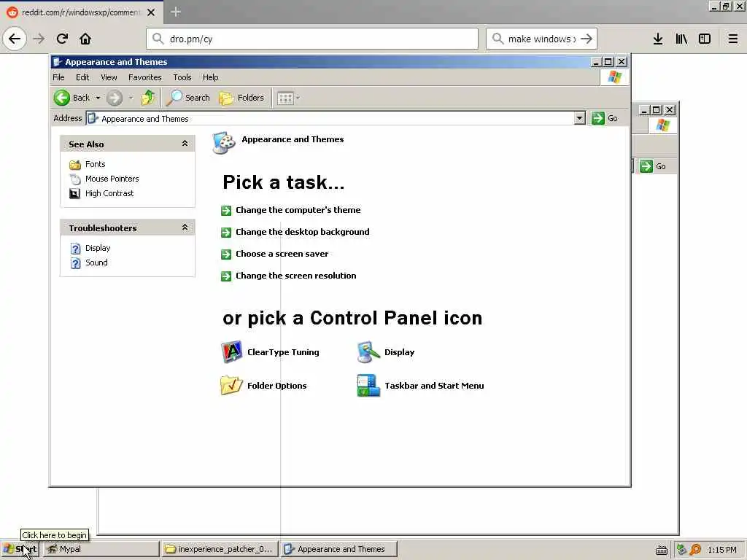Open the Address bar dropdown arrow
Screen dimensions: 747x560
click(579, 118)
